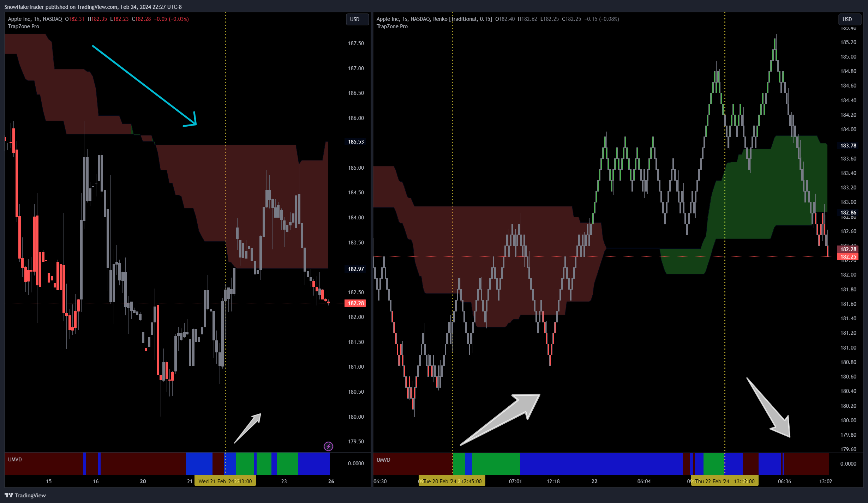Click the USD currency button on the 1h chart
The image size is (868, 503).
click(357, 19)
